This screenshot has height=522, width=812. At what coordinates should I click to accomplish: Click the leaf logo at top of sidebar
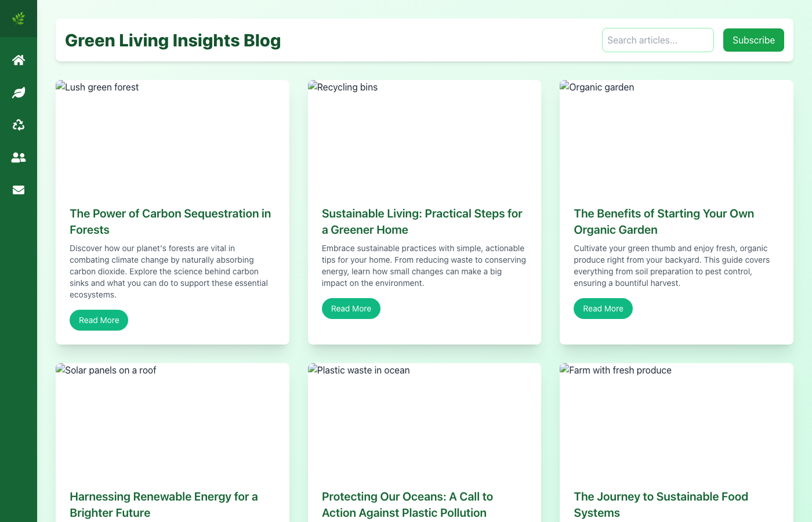[x=18, y=18]
